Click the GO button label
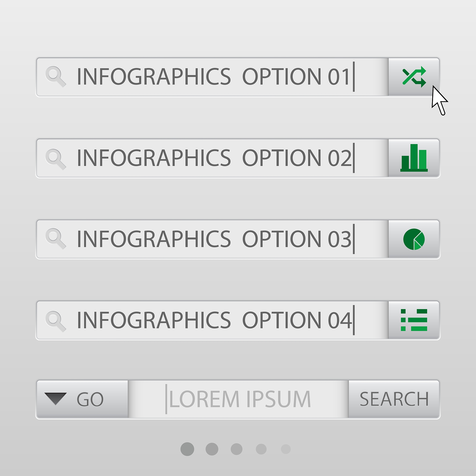Viewport: 476px width, 476px height. [90, 399]
